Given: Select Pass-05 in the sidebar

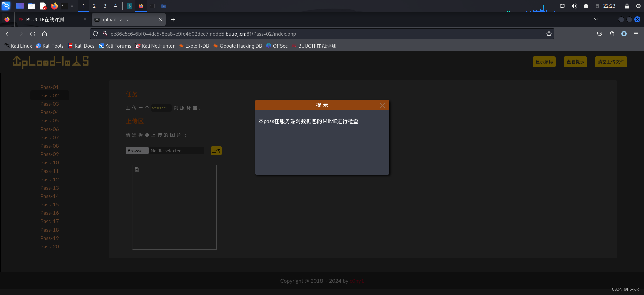Looking at the screenshot, I should [x=50, y=120].
